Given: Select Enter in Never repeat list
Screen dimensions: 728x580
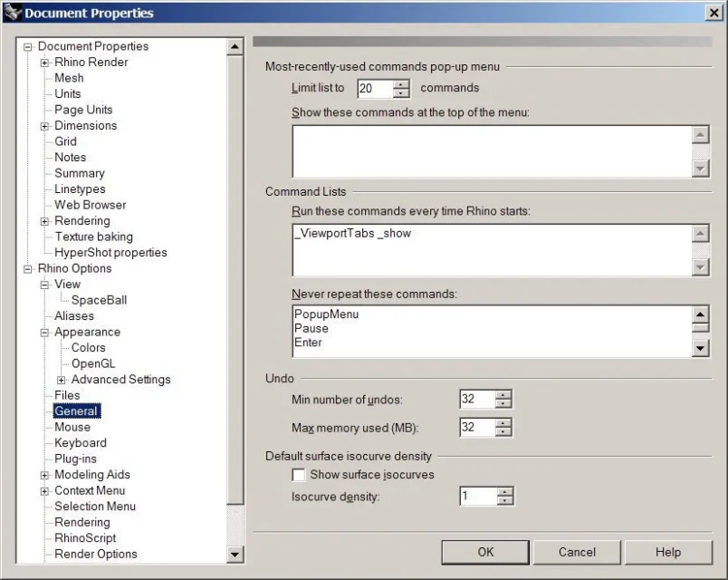Looking at the screenshot, I should click(x=308, y=342).
